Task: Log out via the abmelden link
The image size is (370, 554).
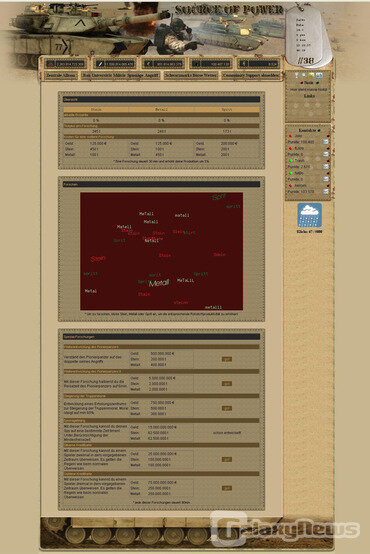Action: [x=270, y=76]
